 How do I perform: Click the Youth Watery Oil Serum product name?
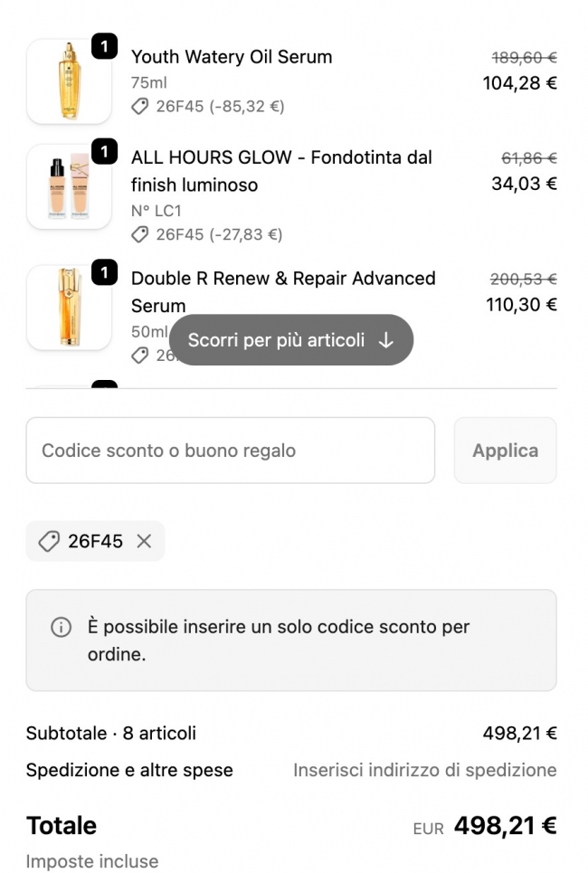pyautogui.click(x=232, y=57)
